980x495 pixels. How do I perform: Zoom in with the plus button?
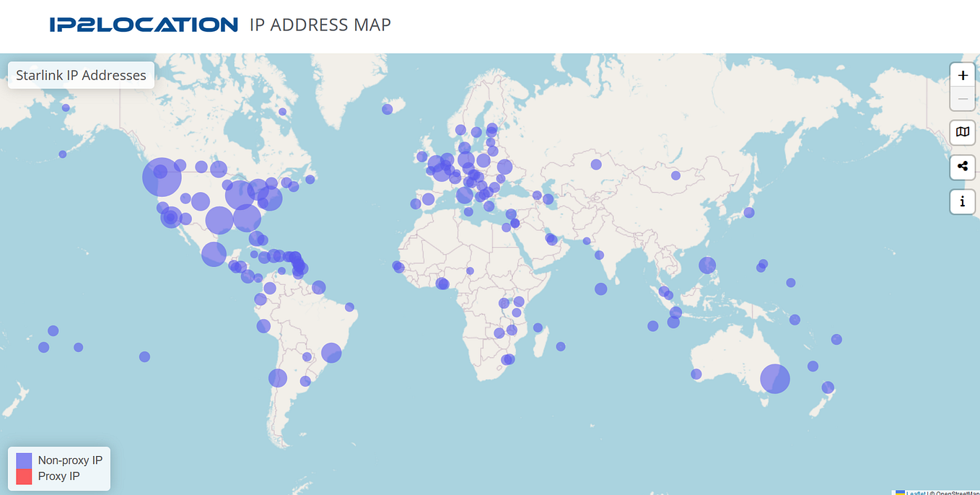click(x=962, y=74)
